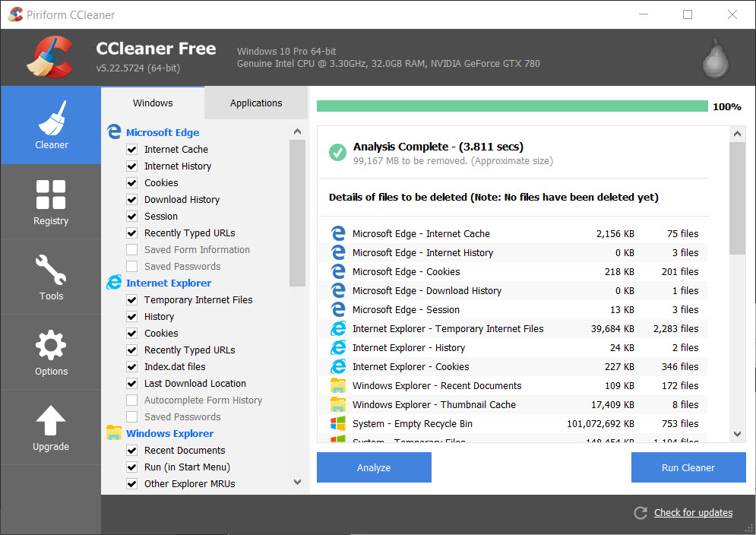Image resolution: width=756 pixels, height=535 pixels.
Task: Click folder icon beside Recent Documents result
Action: point(338,385)
